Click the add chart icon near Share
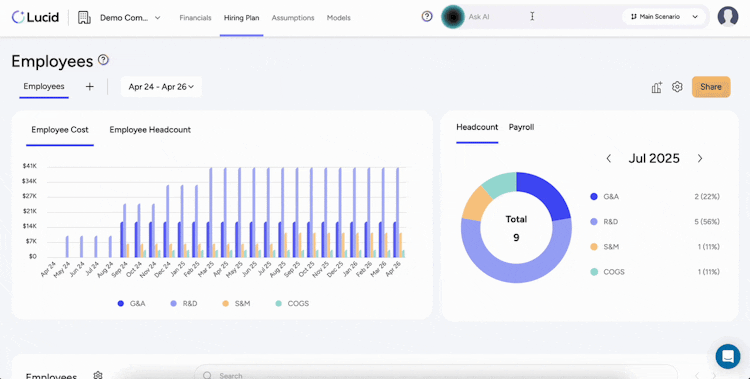 pyautogui.click(x=657, y=87)
